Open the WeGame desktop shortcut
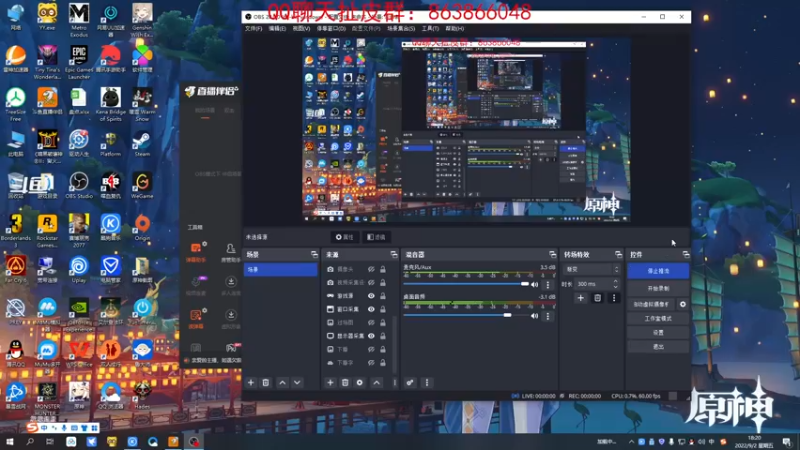The height and width of the screenshot is (450, 800). click(x=142, y=185)
